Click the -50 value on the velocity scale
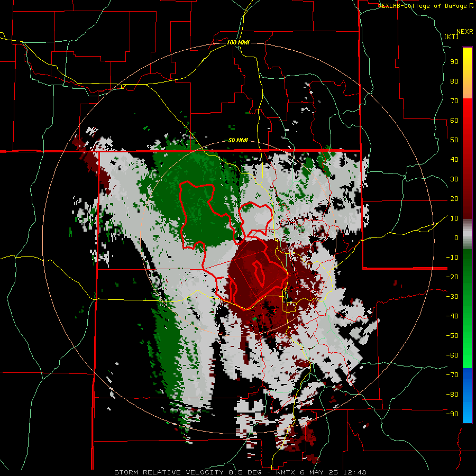Screen dimensions: 476x476 [x=452, y=335]
